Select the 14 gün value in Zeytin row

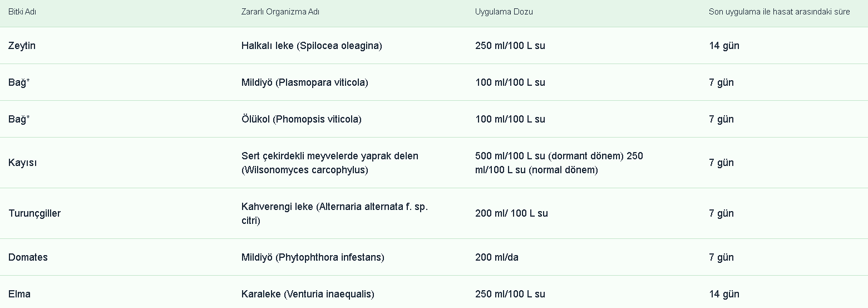tap(724, 46)
